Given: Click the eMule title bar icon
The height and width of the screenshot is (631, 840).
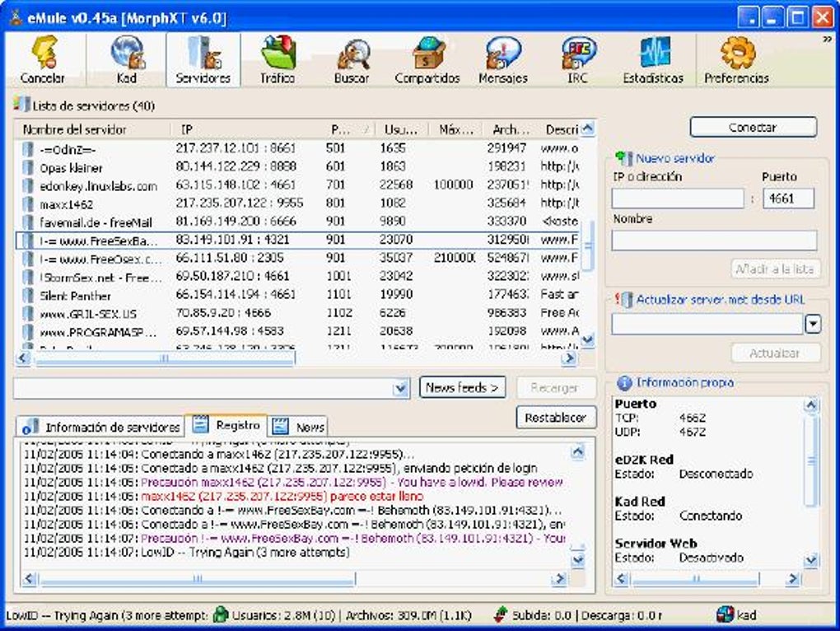Looking at the screenshot, I should point(16,17).
